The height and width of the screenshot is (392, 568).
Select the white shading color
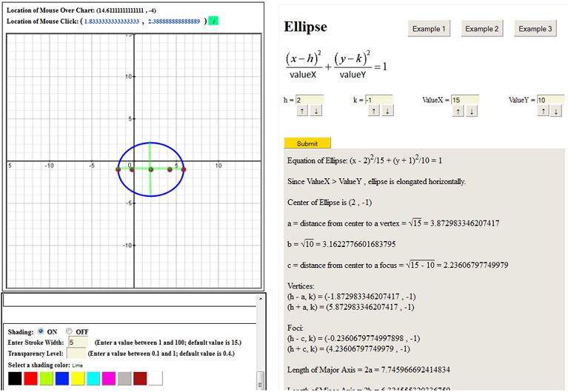point(156,378)
